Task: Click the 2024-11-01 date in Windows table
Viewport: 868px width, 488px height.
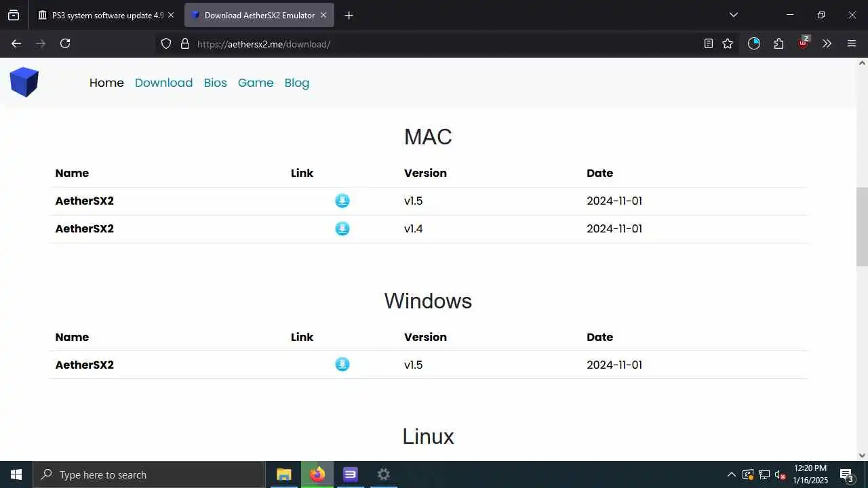Action: 614,365
